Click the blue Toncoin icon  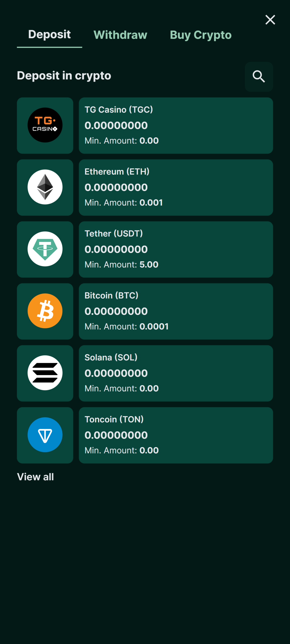[x=45, y=435]
